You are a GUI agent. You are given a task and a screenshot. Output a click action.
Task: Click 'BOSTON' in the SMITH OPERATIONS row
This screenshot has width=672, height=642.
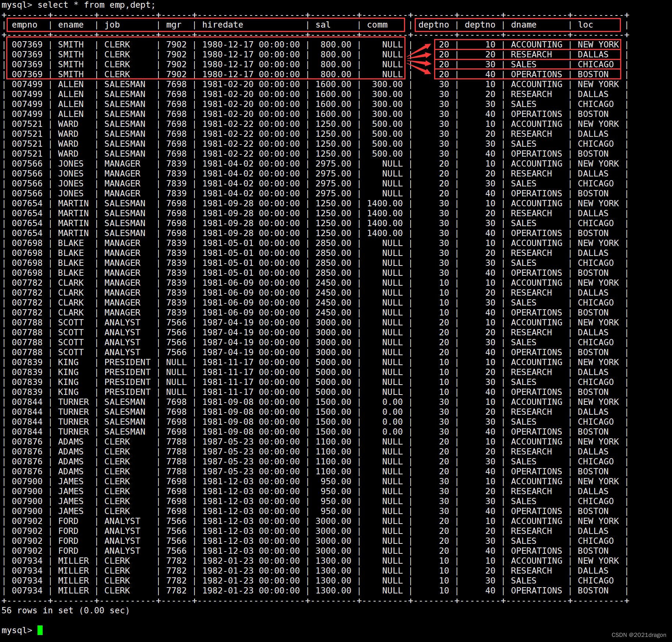593,74
